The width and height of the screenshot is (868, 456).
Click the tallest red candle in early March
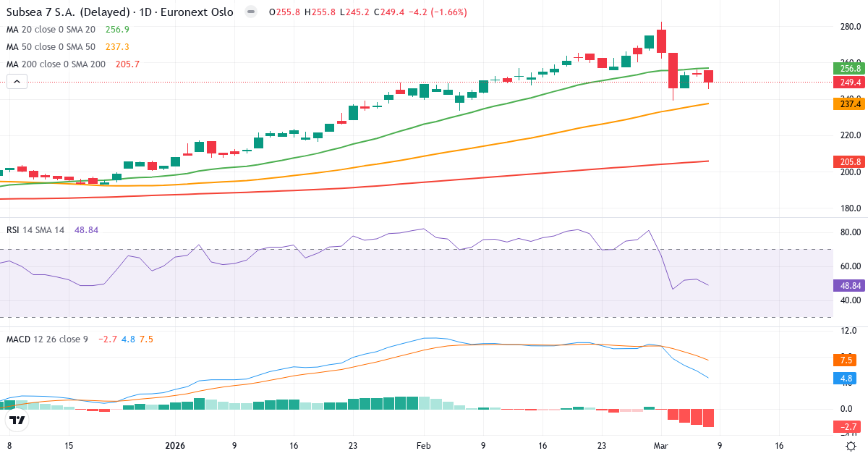pyautogui.click(x=673, y=70)
